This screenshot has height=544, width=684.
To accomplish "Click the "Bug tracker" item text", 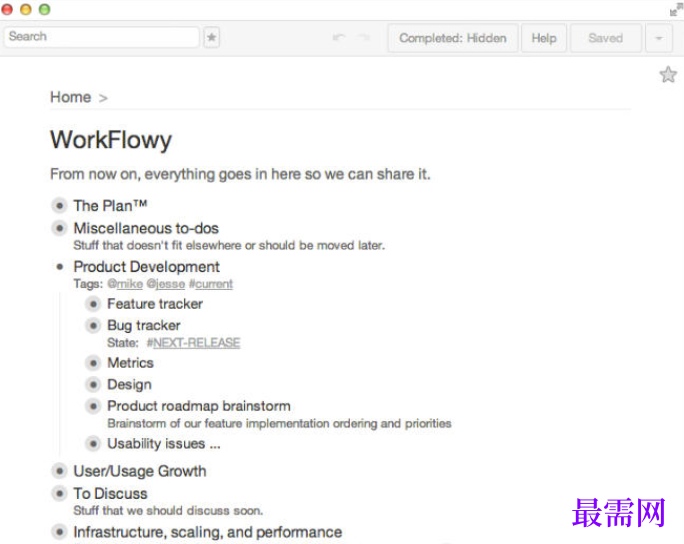I will click(144, 325).
